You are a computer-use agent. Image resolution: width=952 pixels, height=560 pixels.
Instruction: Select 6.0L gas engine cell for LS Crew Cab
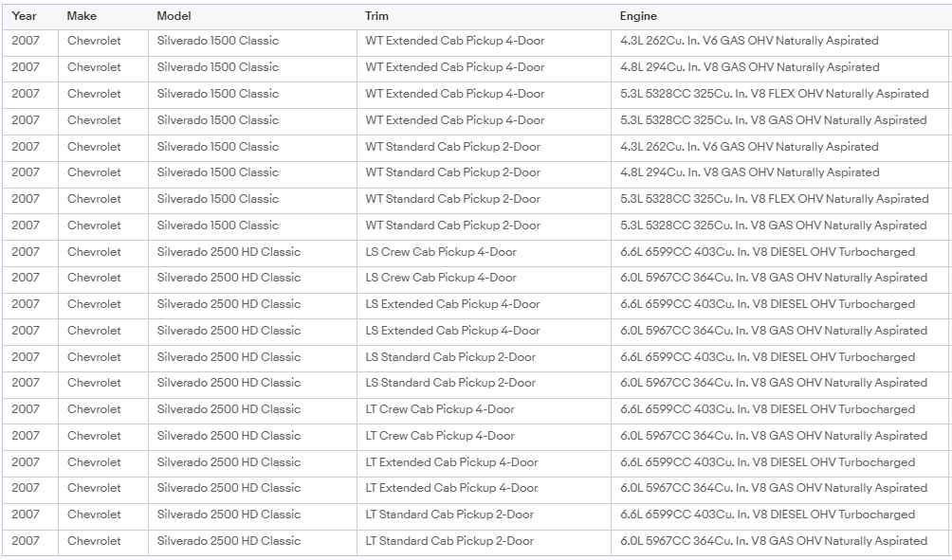click(773, 278)
